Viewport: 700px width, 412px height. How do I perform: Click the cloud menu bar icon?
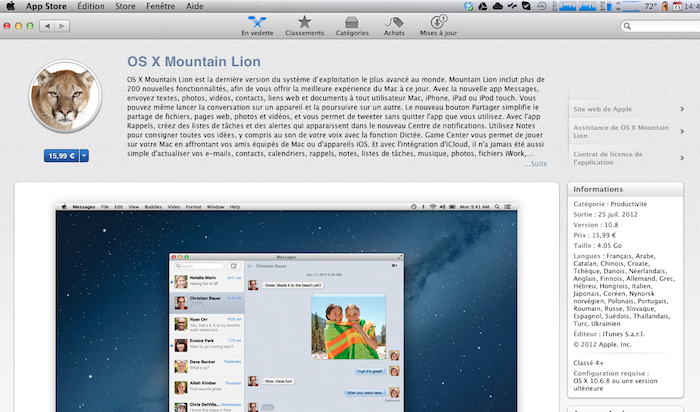click(x=497, y=6)
